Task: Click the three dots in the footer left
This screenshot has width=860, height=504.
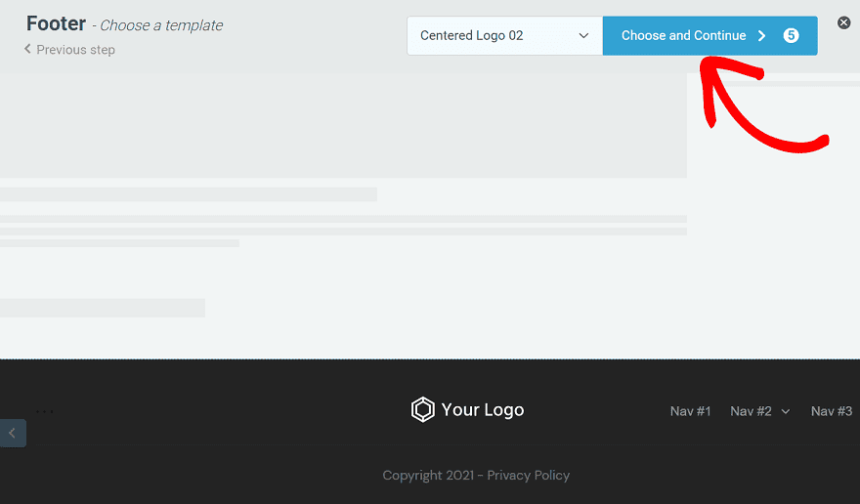Action: (x=45, y=411)
